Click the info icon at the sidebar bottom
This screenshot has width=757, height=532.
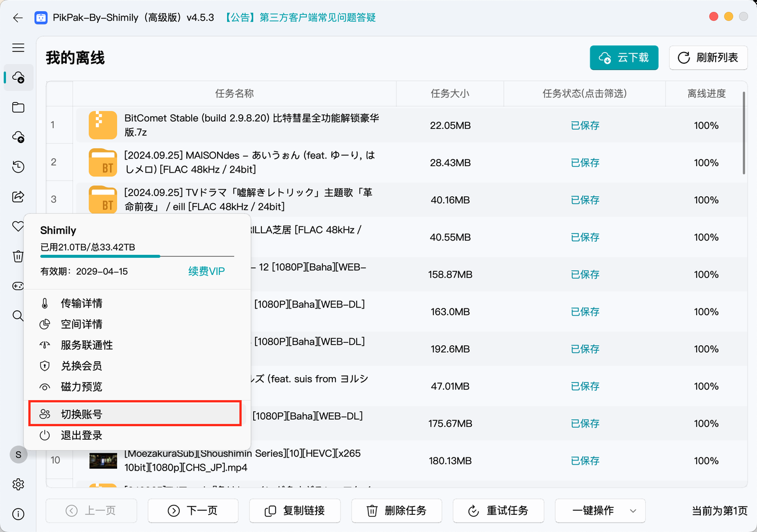click(x=18, y=514)
